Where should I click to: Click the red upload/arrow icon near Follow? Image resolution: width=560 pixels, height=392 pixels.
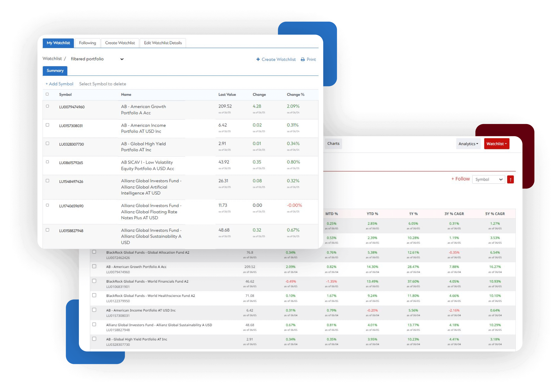coord(511,179)
